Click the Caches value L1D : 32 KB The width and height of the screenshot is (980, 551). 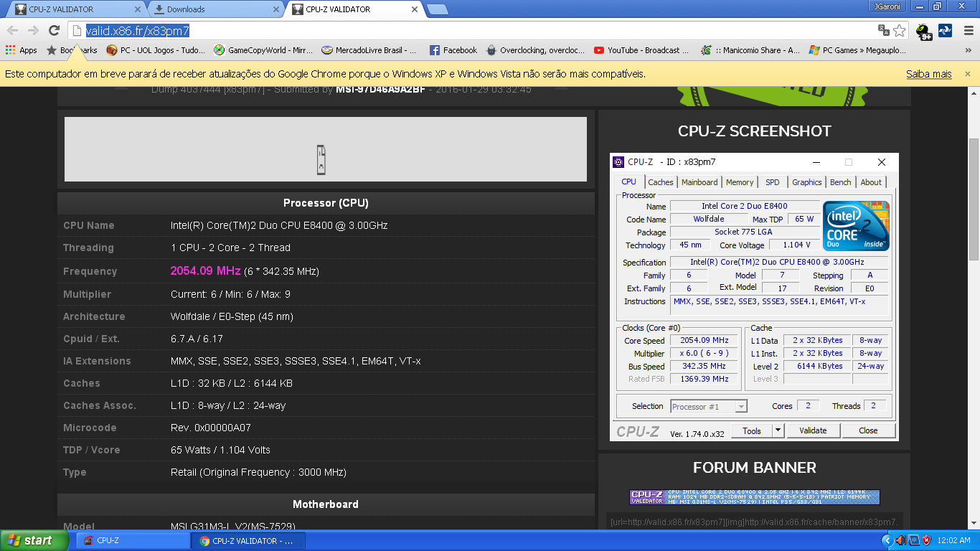pyautogui.click(x=232, y=383)
